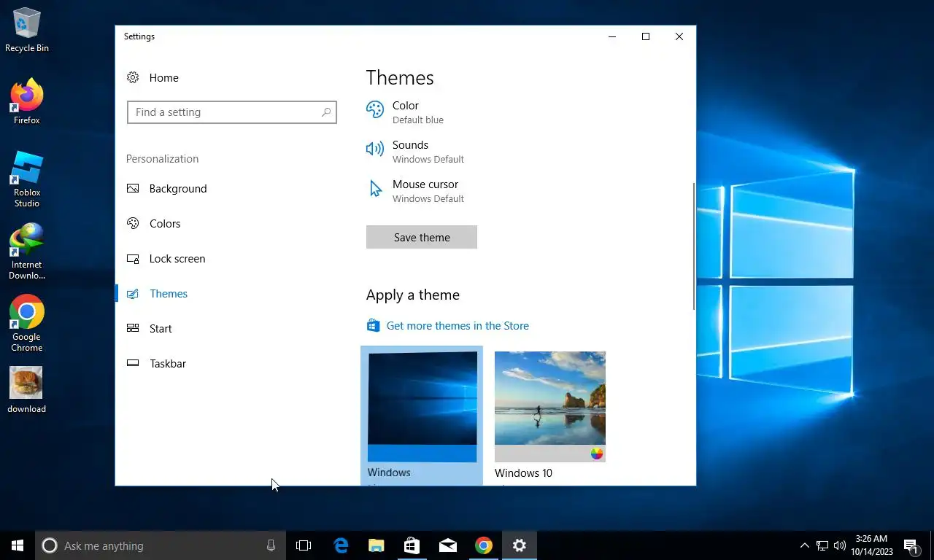Open Chrome from the taskbar

pos(483,545)
